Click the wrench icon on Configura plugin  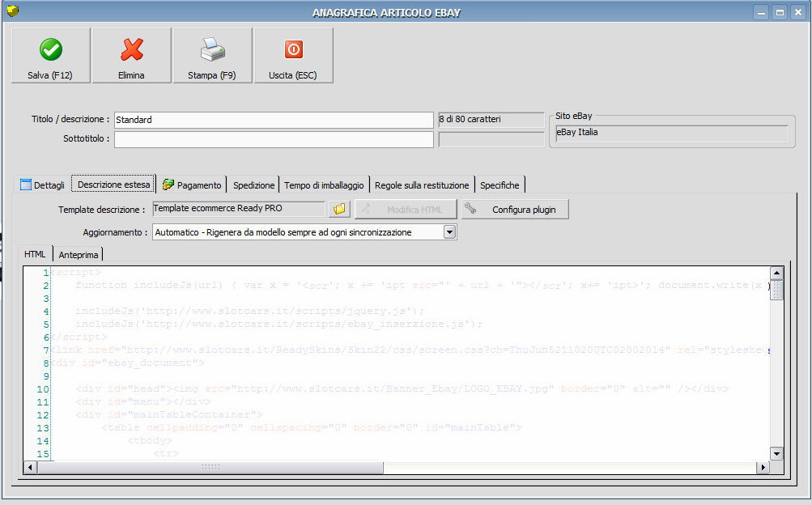coord(470,208)
